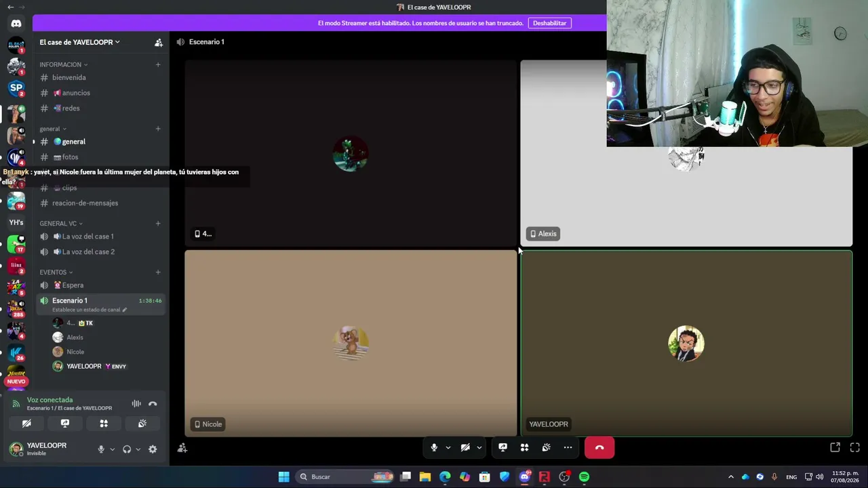Click Deshabilitar to turn off Streamer mode
Screen dimensions: 868x488
[549, 23]
